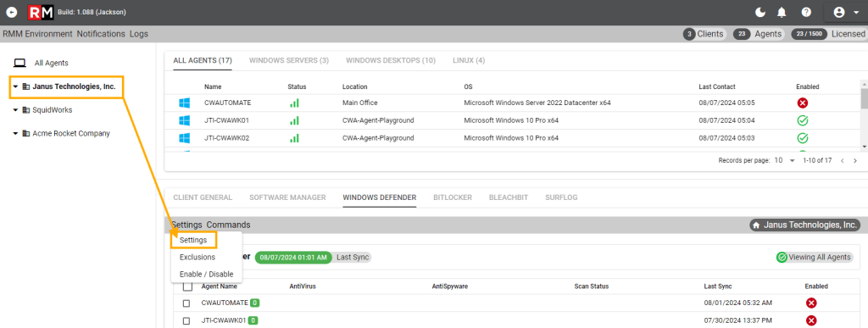Open the RMM Environment menu
The image size is (868, 328).
pos(37,34)
